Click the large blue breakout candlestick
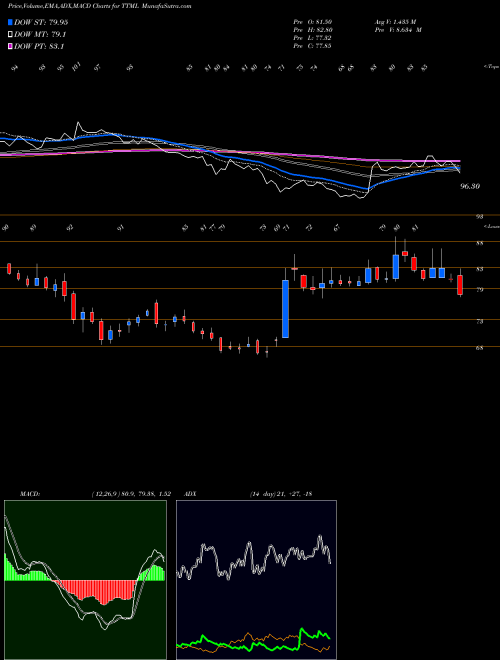 (x=285, y=309)
